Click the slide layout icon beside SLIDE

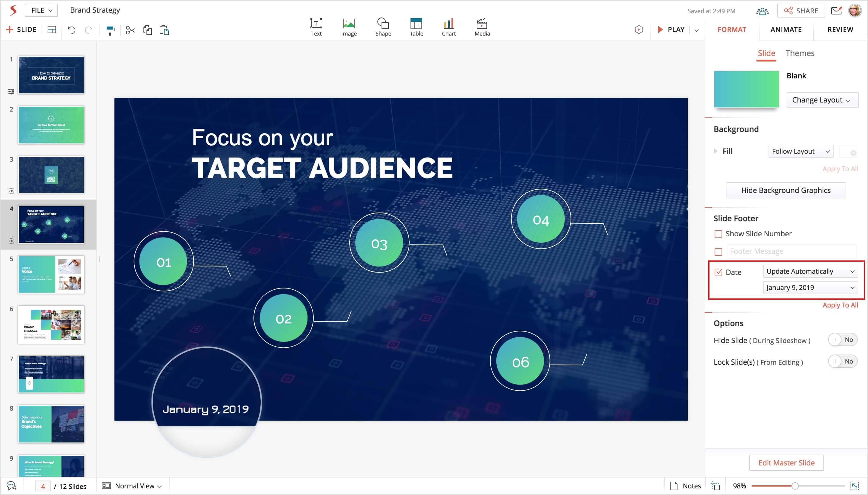(x=52, y=30)
